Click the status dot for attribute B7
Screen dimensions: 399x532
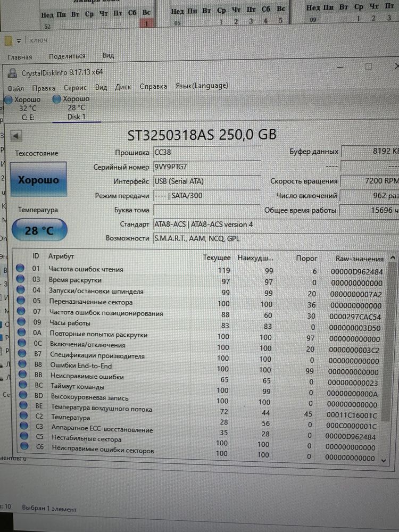coord(22,353)
